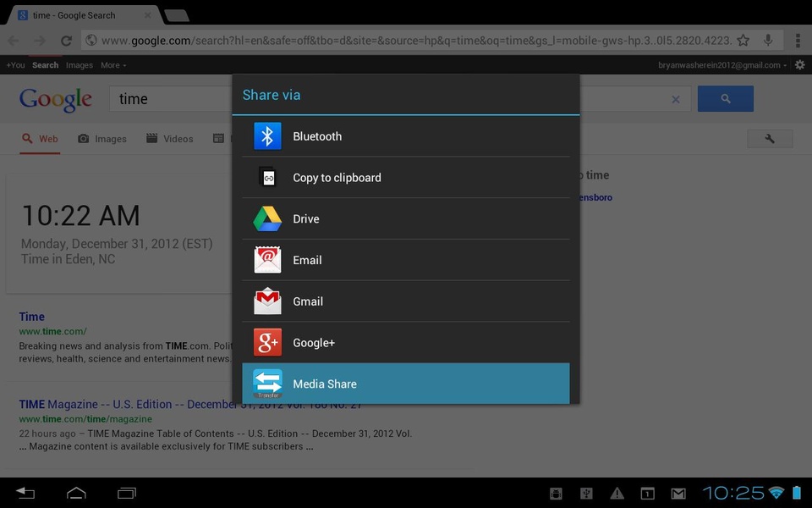Screen dimensions: 812x508
Task: Open USB notification icon in status bar
Action: click(x=586, y=493)
